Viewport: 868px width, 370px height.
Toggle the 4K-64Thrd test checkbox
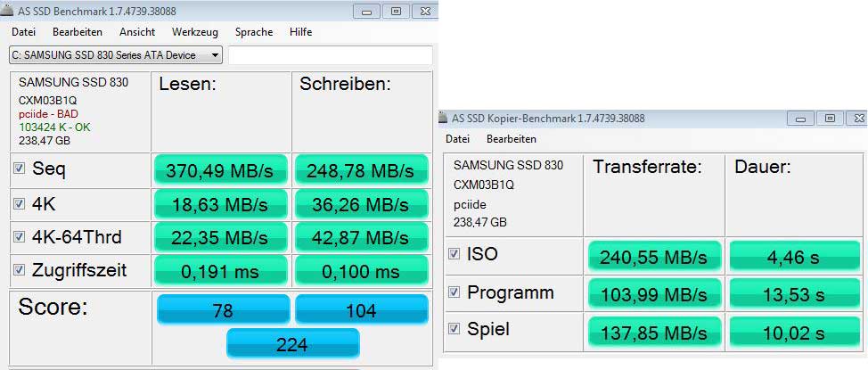click(x=20, y=237)
